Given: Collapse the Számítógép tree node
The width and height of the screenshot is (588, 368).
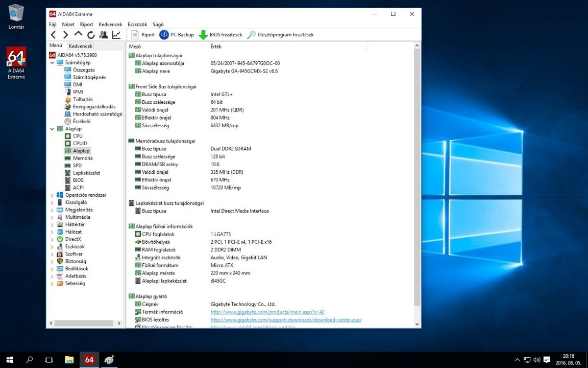Looking at the screenshot, I should coord(52,63).
